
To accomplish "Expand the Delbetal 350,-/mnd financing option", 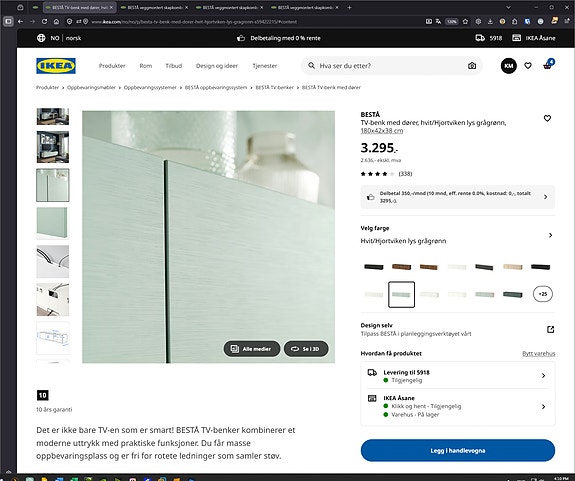I will [x=458, y=197].
